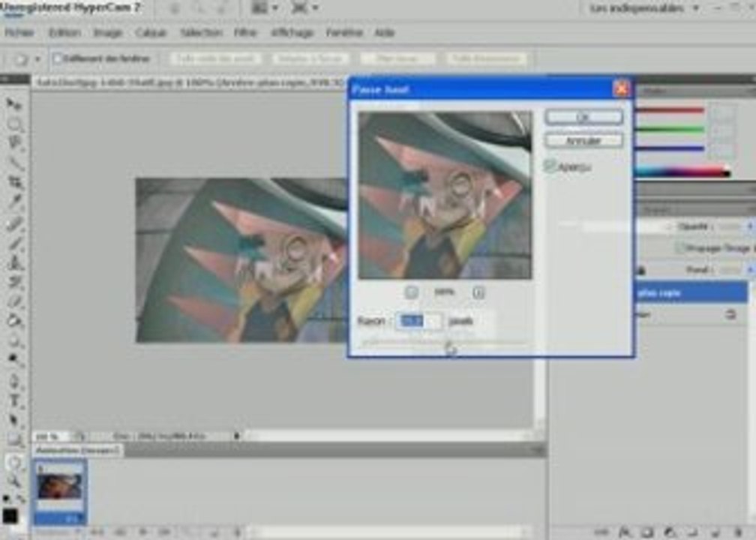
Task: Open the Aide menu
Action: tap(384, 33)
